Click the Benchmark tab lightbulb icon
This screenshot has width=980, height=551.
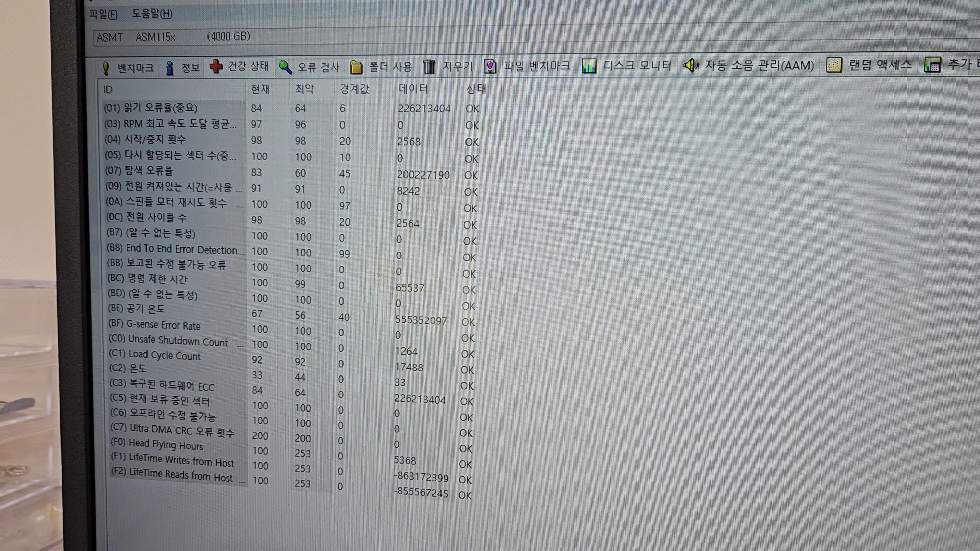[x=106, y=68]
